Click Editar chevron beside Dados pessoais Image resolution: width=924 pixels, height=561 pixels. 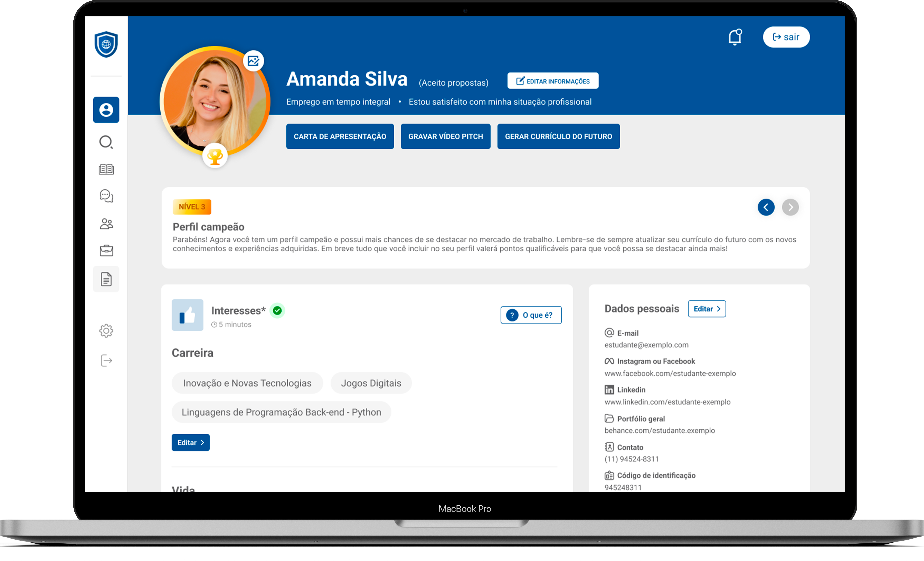[x=706, y=309]
